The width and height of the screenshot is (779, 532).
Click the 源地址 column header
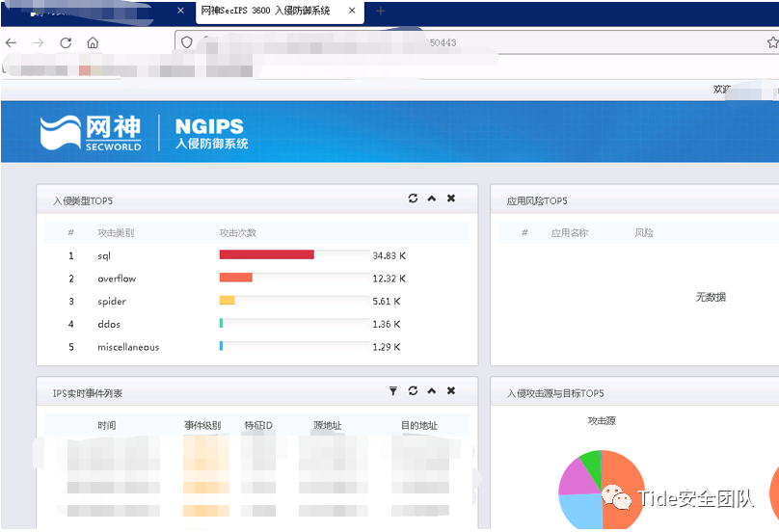coord(328,426)
